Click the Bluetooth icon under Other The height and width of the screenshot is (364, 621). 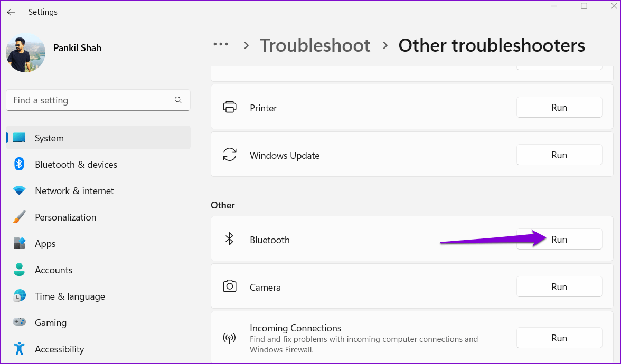[x=230, y=239]
